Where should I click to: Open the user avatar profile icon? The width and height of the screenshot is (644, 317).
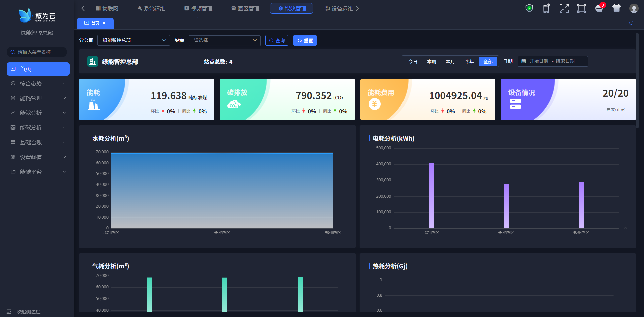coord(634,8)
